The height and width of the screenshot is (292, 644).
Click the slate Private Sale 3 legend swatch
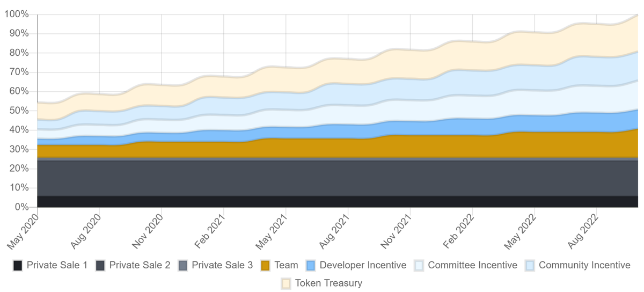pos(183,265)
